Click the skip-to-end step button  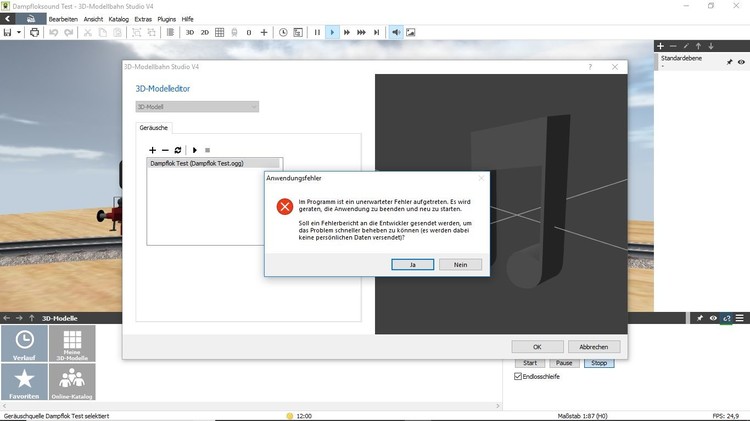coord(377,33)
